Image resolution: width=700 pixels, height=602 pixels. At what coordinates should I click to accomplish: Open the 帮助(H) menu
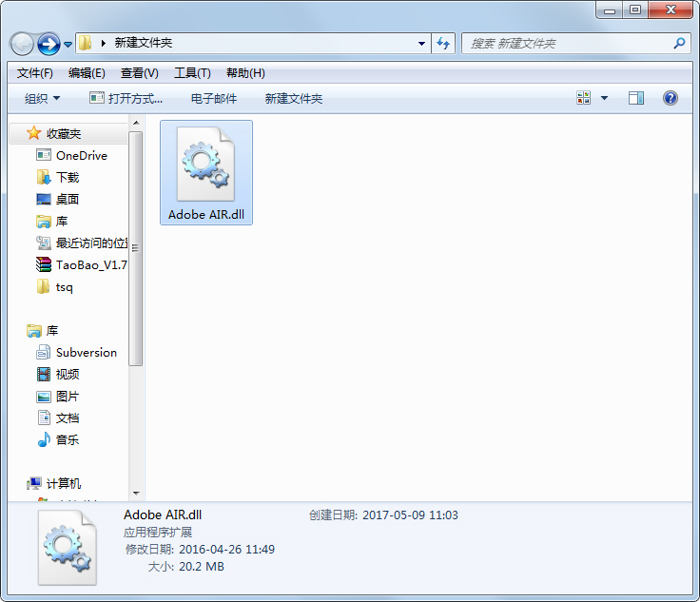[x=245, y=72]
